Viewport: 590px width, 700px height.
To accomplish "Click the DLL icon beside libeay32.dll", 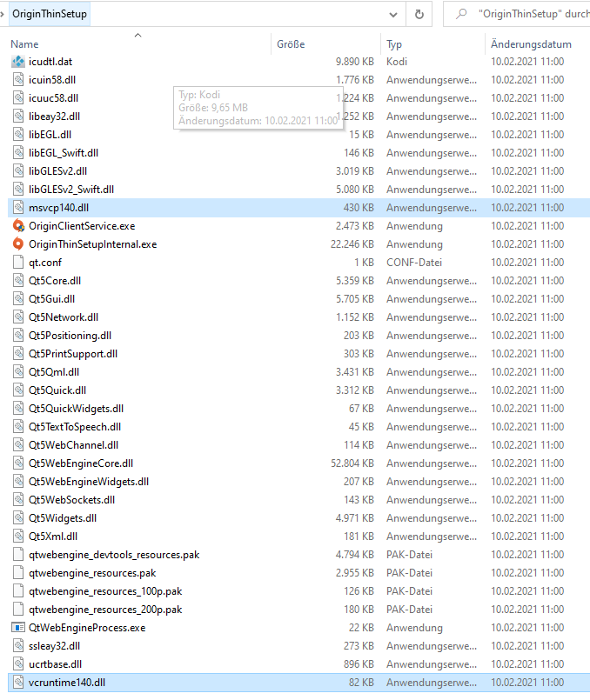I will point(18,117).
